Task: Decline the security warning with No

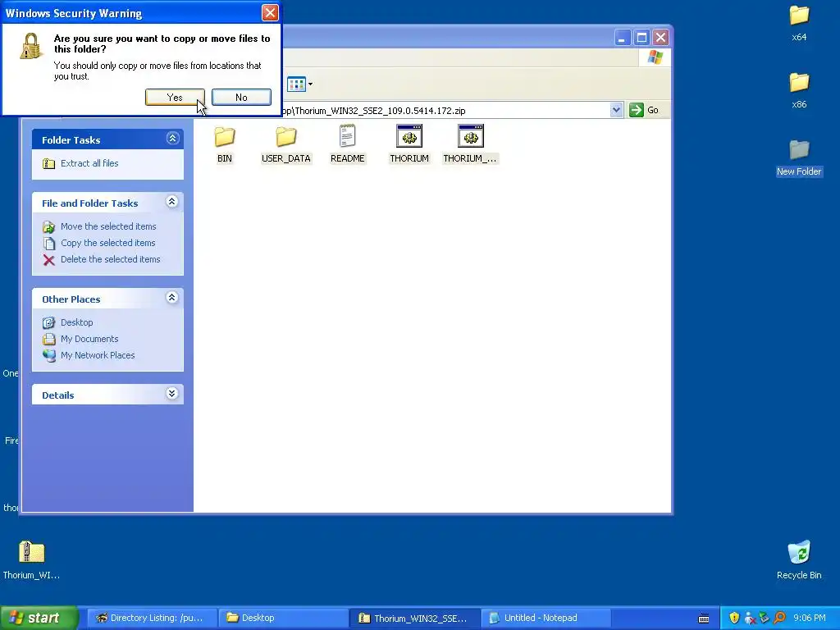Action: coord(241,97)
